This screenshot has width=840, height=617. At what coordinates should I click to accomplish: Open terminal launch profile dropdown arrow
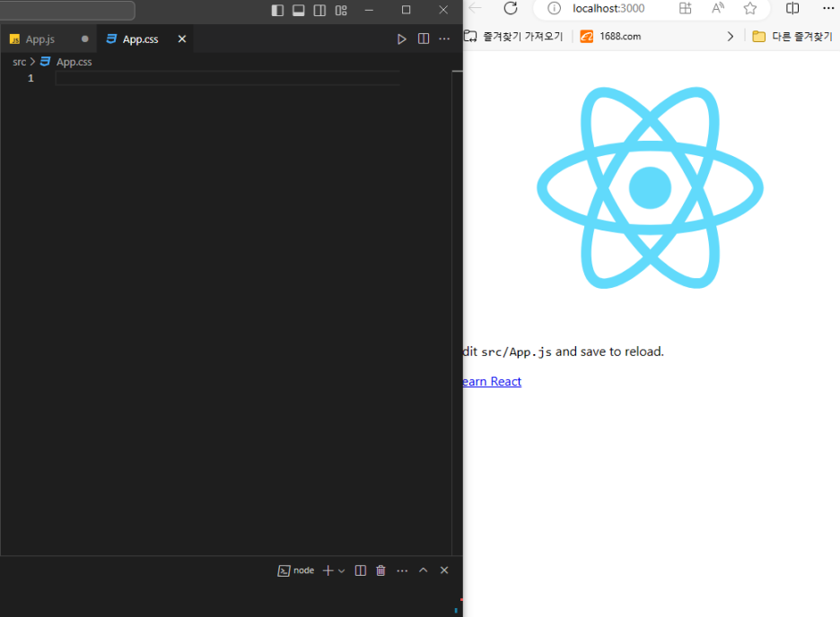pyautogui.click(x=341, y=571)
